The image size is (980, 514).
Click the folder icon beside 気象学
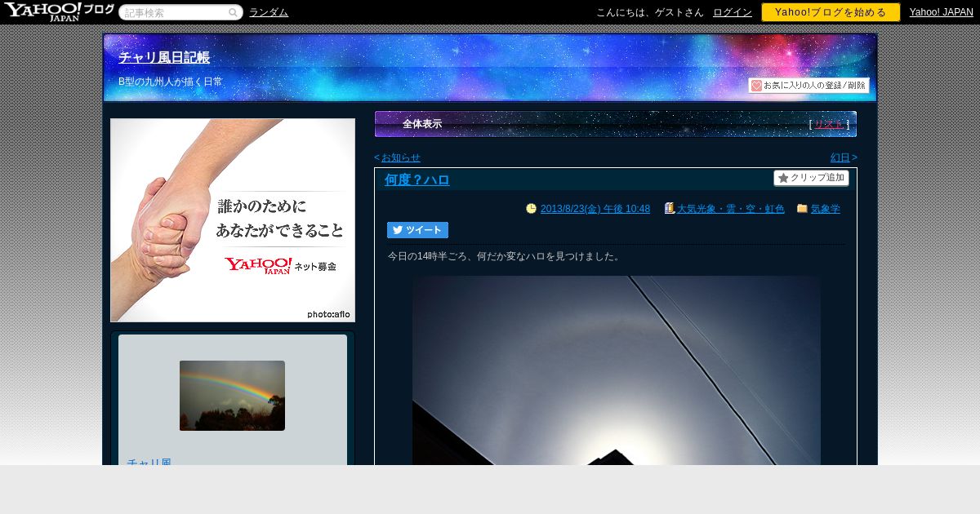(802, 209)
